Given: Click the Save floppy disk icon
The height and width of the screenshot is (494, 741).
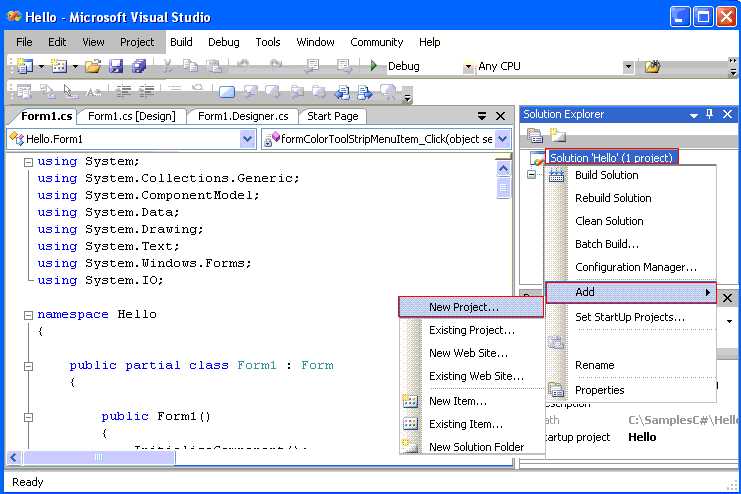Looking at the screenshot, I should [x=116, y=67].
